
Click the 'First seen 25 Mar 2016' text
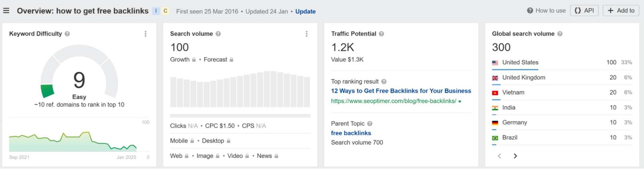(x=207, y=11)
